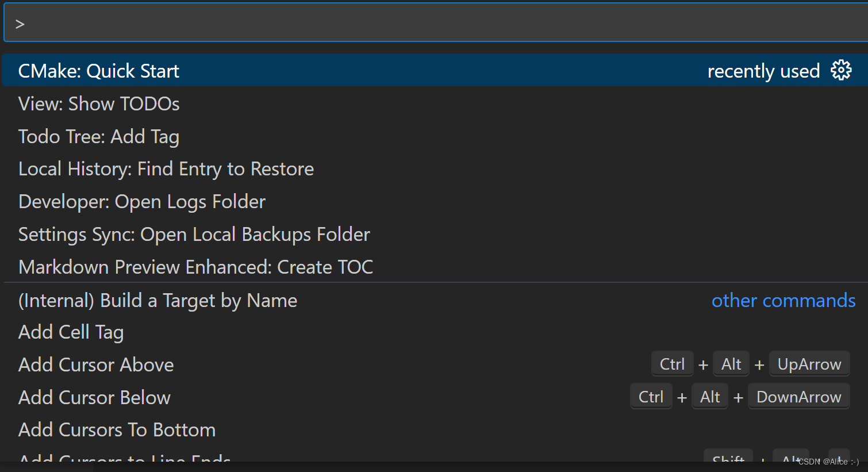The height and width of the screenshot is (472, 868).
Task: Open Settings Sync: Open Local Backups Folder
Action: (194, 234)
